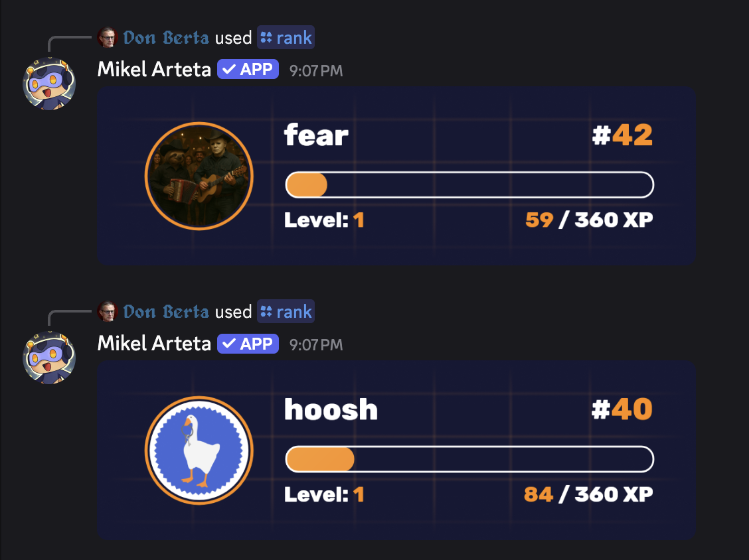This screenshot has height=560, width=749.
Task: Click Mikel Arteta username in second message
Action: 154,344
